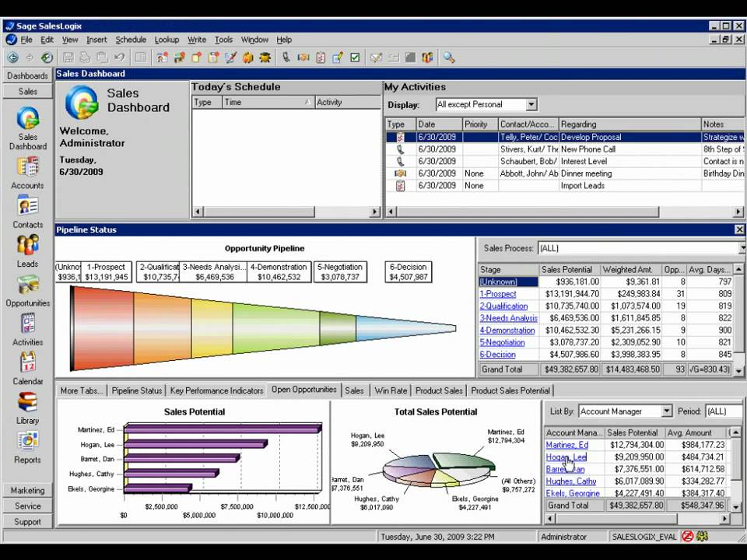Sort by the Priority column header
Screen dimensions: 747x560
(x=480, y=124)
